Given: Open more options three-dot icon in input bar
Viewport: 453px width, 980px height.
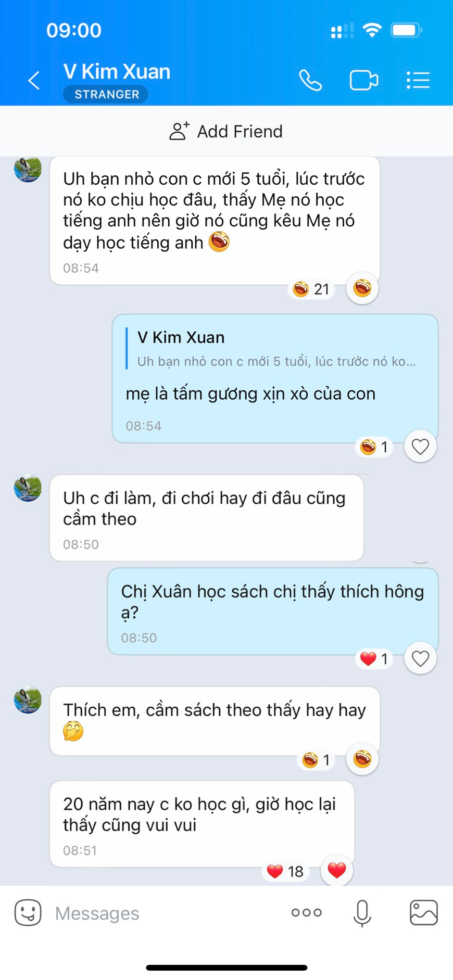Looking at the screenshot, I should (x=307, y=912).
